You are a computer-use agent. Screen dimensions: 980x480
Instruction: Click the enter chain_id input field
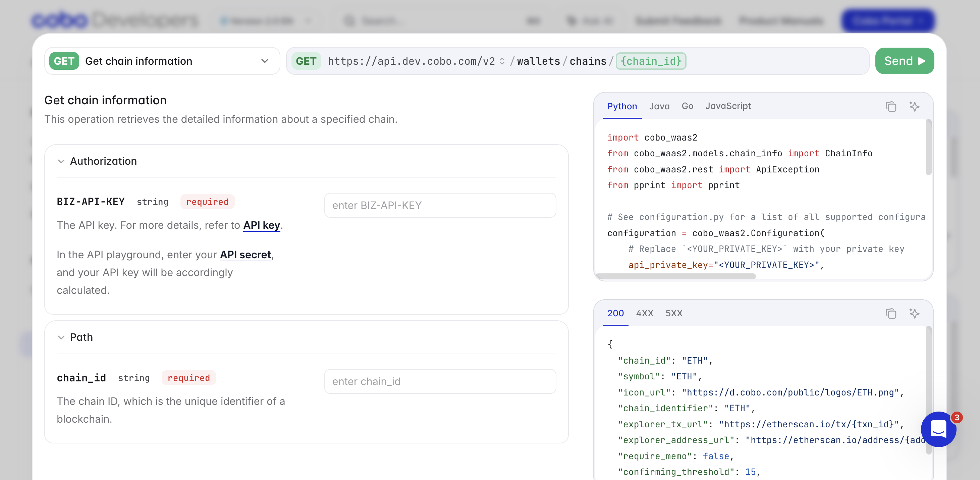coord(440,381)
